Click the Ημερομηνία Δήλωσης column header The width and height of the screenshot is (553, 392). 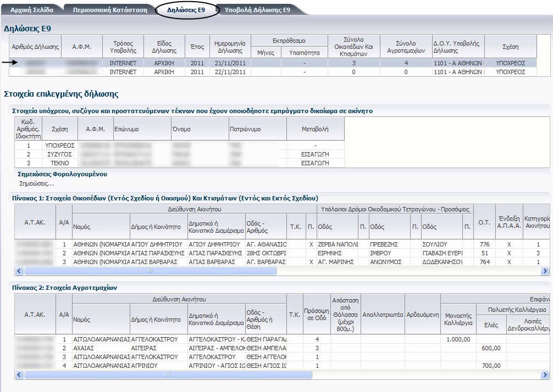[x=229, y=47]
